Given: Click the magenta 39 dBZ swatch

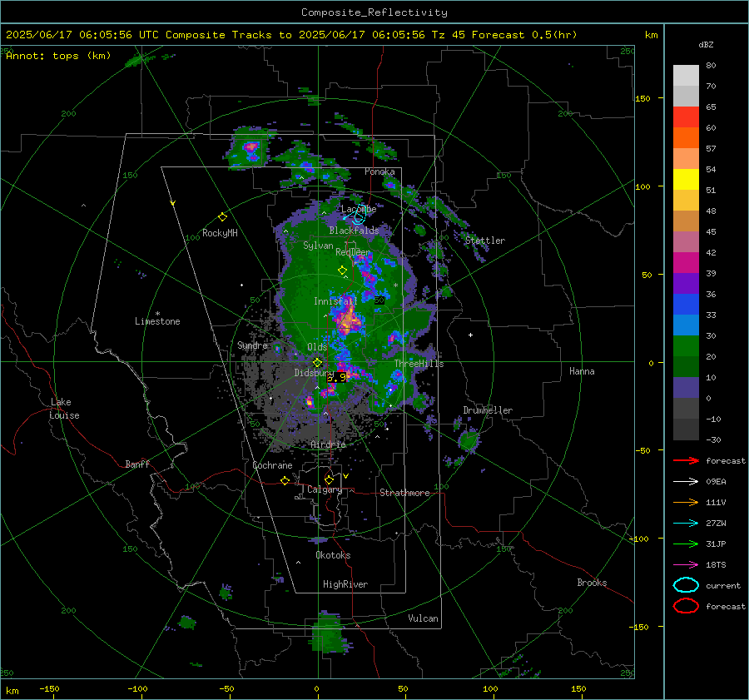Looking at the screenshot, I should (x=686, y=263).
